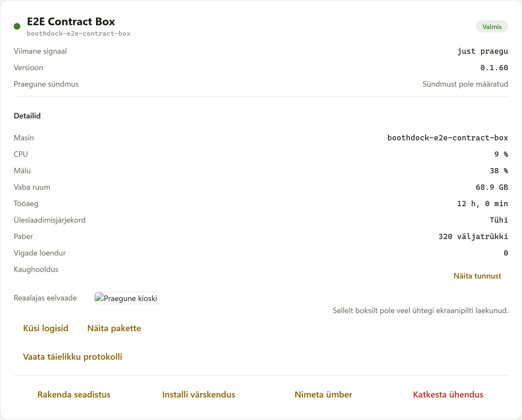The width and height of the screenshot is (522, 420).
Task: Click Rakenda seadistus button
Action: 74,395
